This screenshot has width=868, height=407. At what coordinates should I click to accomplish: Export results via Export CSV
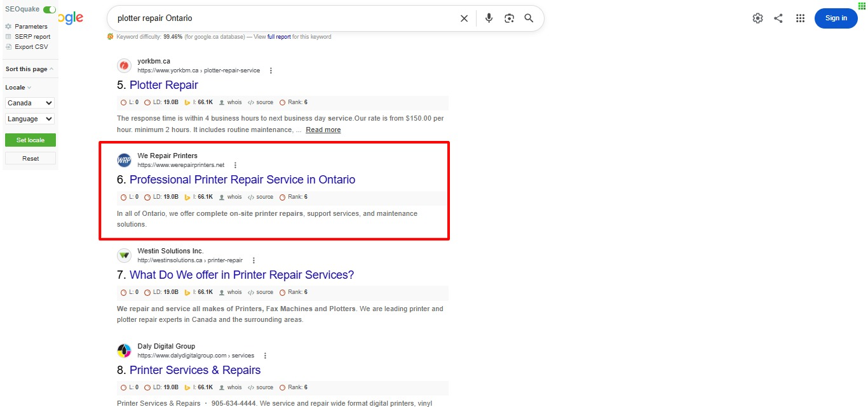(x=31, y=47)
